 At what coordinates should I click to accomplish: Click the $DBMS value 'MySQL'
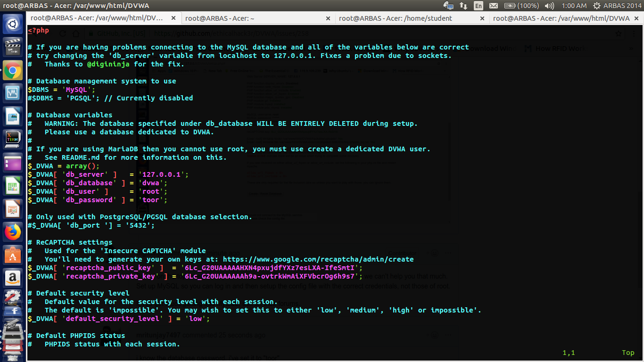point(76,90)
